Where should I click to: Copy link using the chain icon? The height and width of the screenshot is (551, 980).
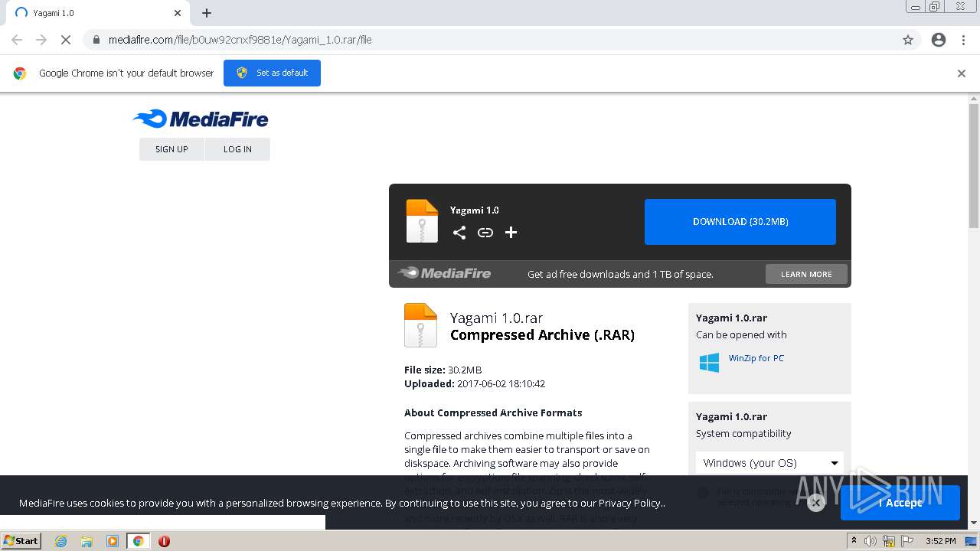click(x=485, y=233)
